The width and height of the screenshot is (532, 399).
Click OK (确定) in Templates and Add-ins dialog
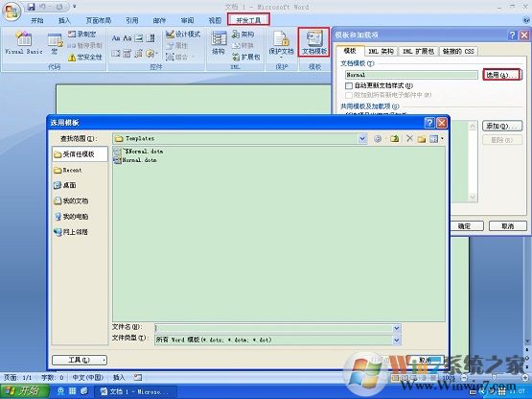click(x=467, y=225)
